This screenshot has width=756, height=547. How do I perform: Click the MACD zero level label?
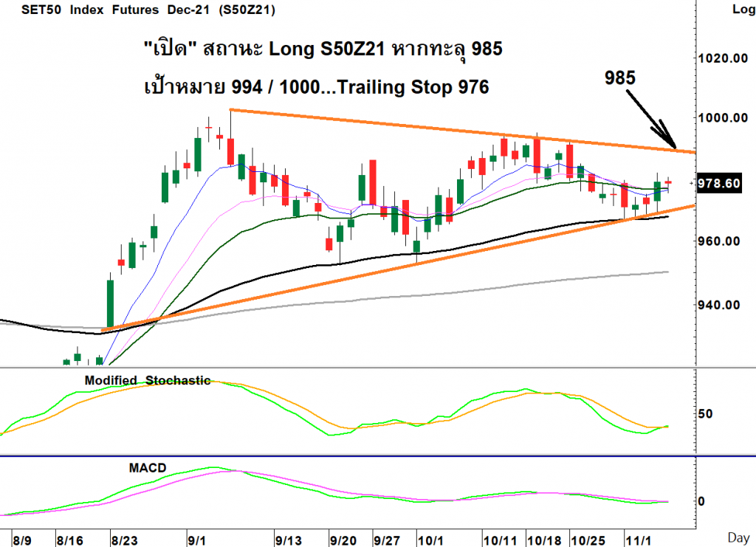click(x=701, y=501)
